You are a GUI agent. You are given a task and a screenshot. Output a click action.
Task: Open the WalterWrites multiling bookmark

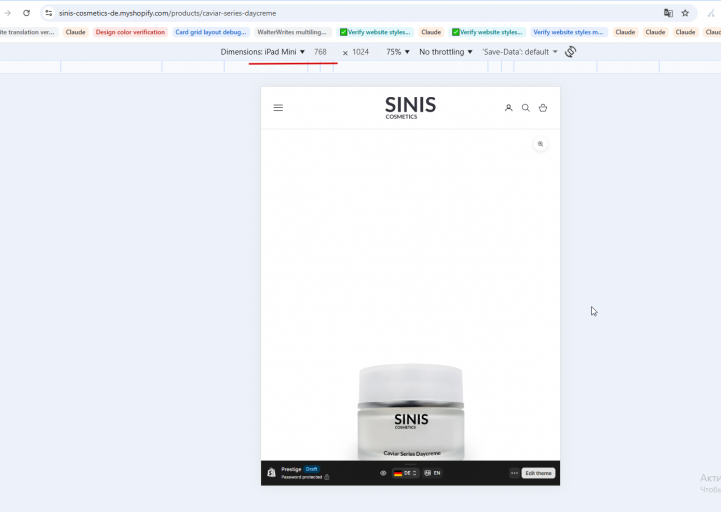coord(292,32)
